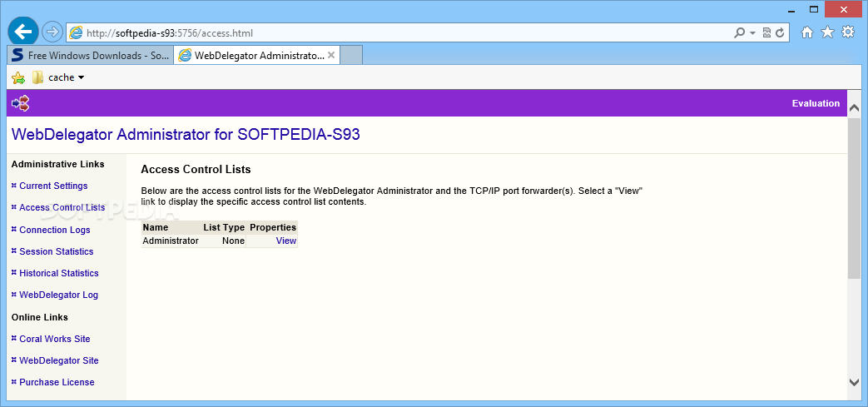
Task: Click the vertical scrollbar thumb
Action: tap(854, 196)
